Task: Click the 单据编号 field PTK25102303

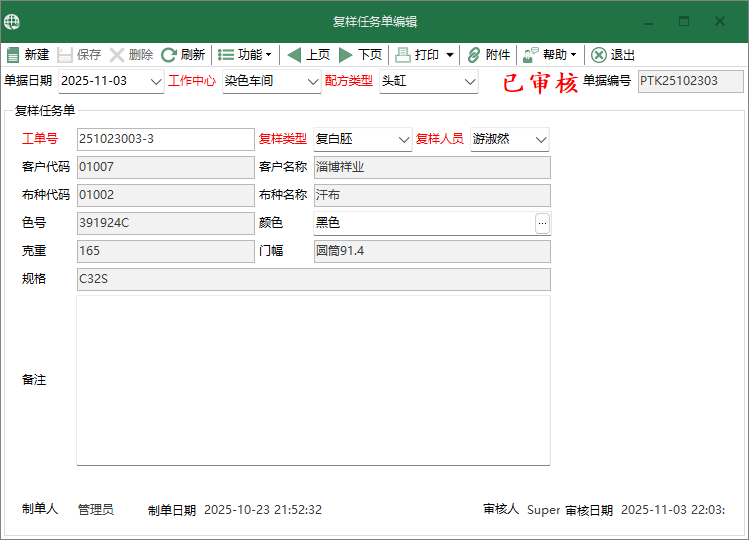Action: [691, 81]
